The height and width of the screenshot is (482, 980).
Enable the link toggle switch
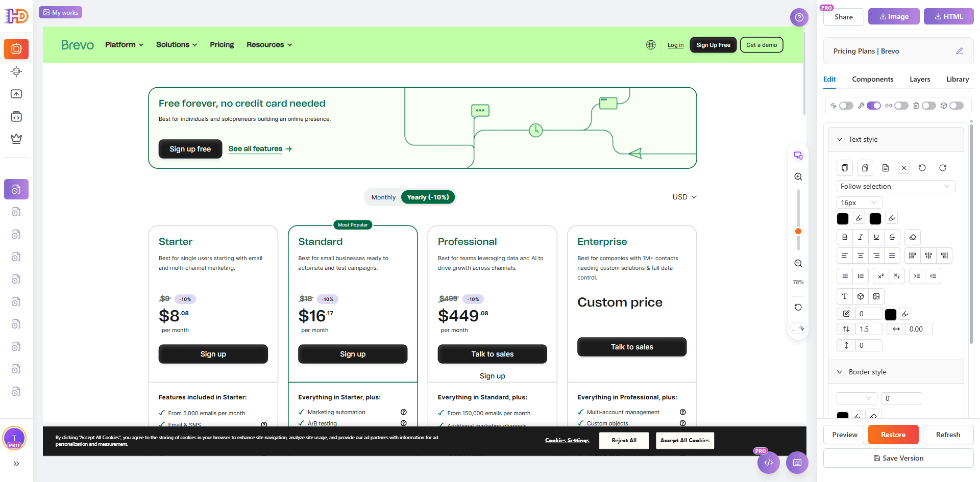click(x=901, y=106)
